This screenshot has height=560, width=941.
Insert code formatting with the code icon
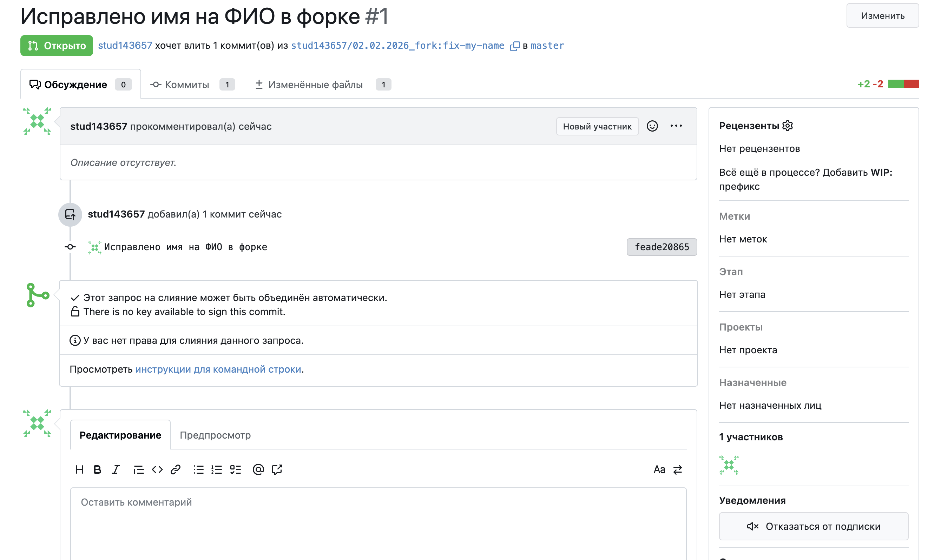click(157, 469)
